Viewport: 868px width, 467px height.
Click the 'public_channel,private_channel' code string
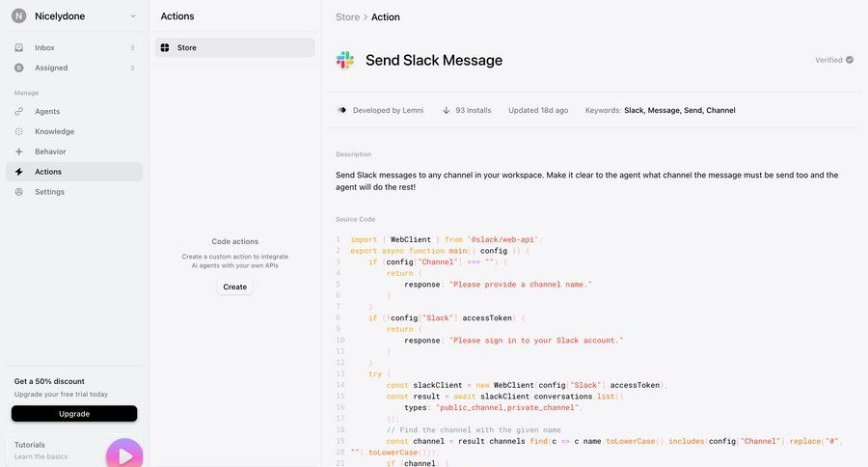click(507, 407)
